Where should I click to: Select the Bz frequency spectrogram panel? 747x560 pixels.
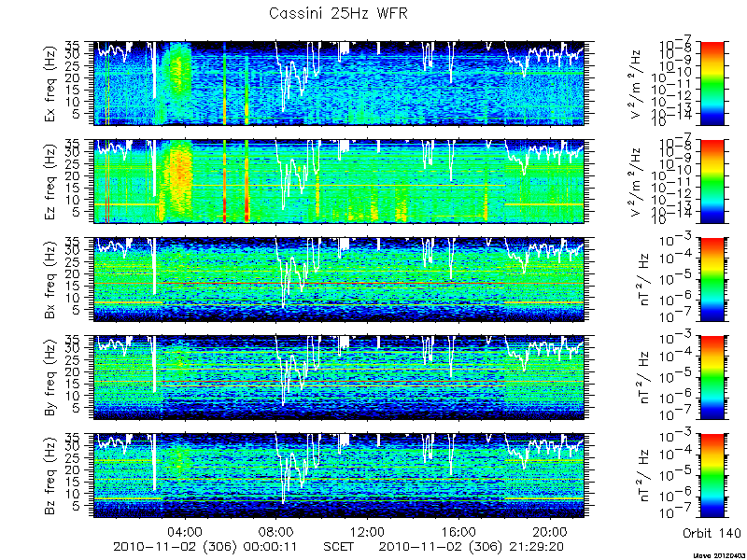tap(339, 476)
